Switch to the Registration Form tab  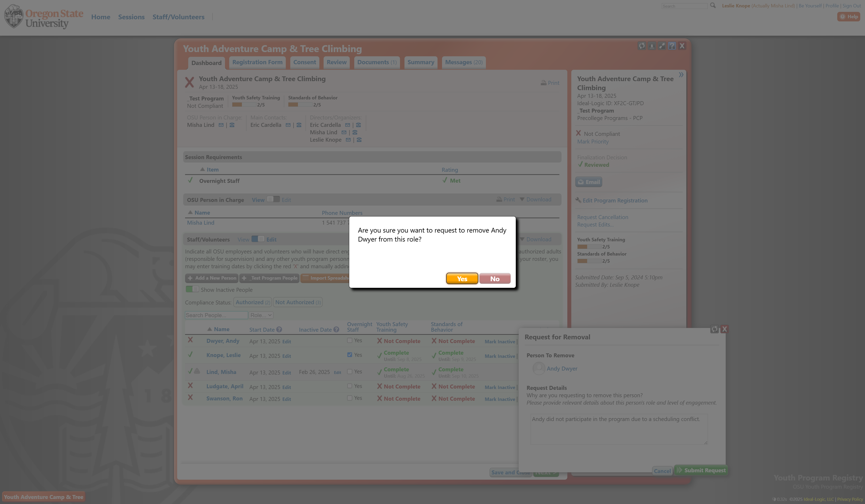[257, 62]
